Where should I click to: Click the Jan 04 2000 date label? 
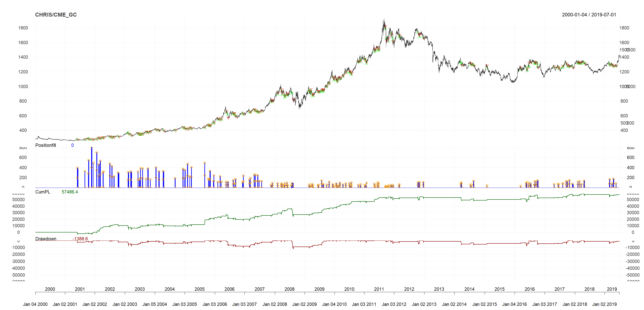[x=35, y=304]
